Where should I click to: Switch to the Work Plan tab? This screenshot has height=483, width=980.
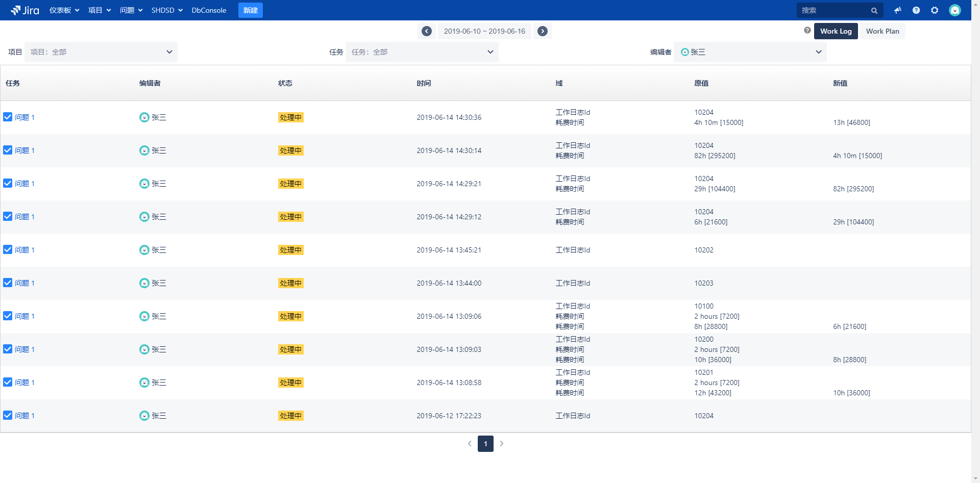point(883,31)
